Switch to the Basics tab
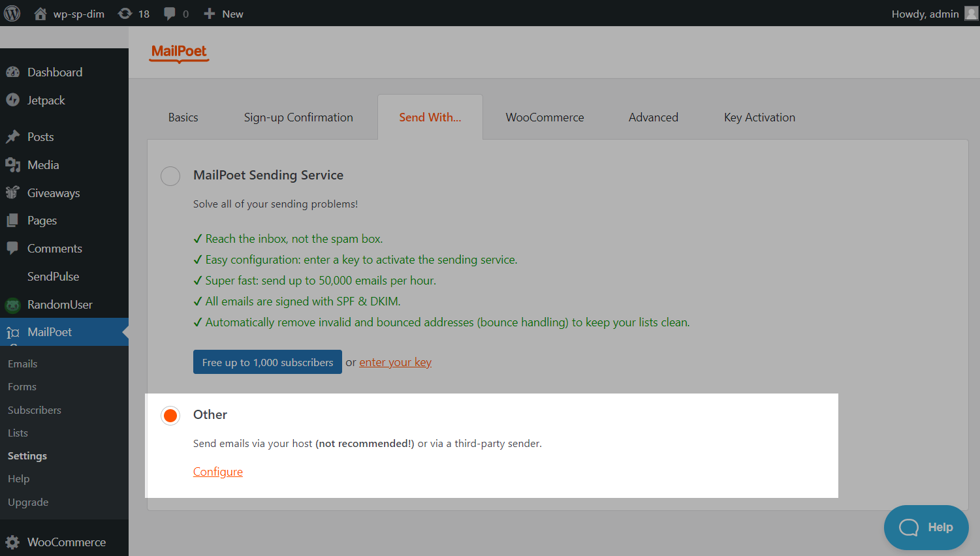The image size is (980, 556). point(183,117)
